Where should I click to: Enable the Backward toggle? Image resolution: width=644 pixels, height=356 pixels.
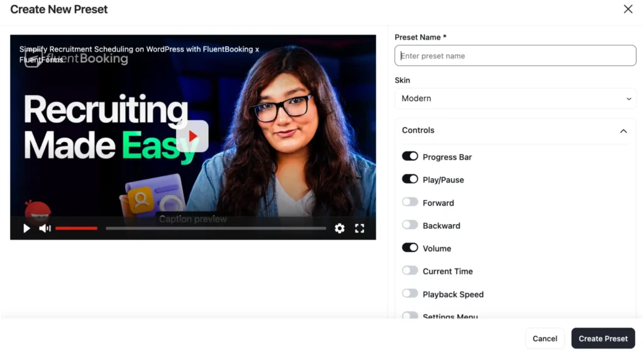coord(410,225)
